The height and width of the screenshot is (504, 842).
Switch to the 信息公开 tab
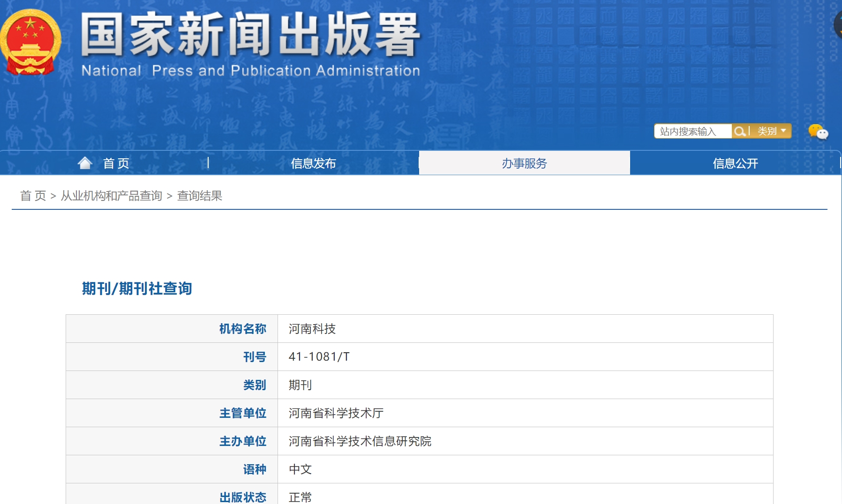pos(734,163)
